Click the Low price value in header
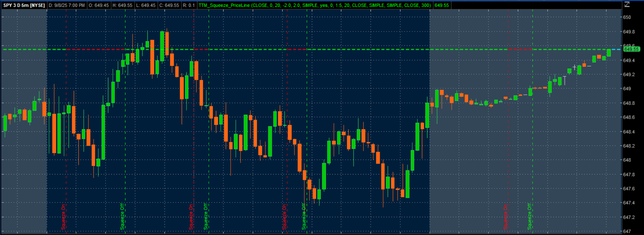644x235 pixels. click(146, 5)
